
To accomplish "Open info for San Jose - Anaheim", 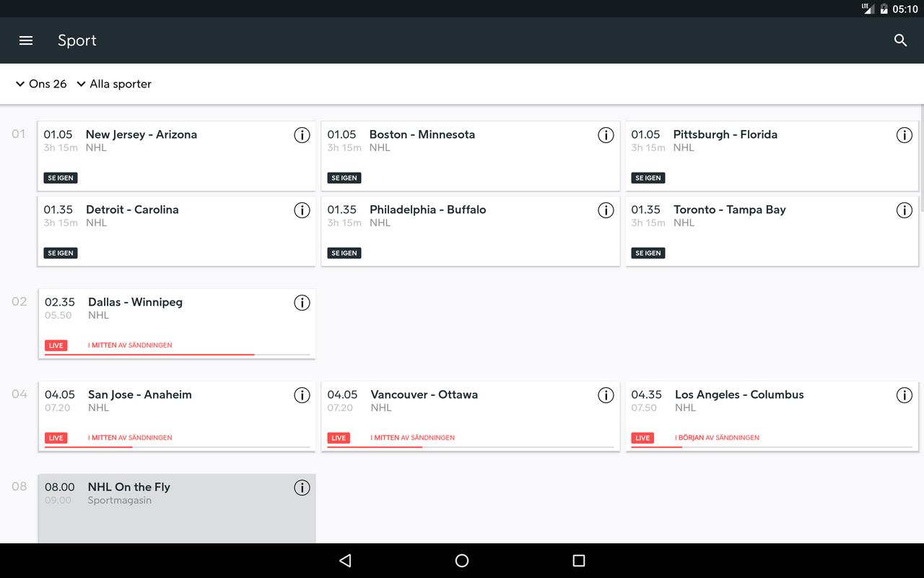I will tap(302, 395).
